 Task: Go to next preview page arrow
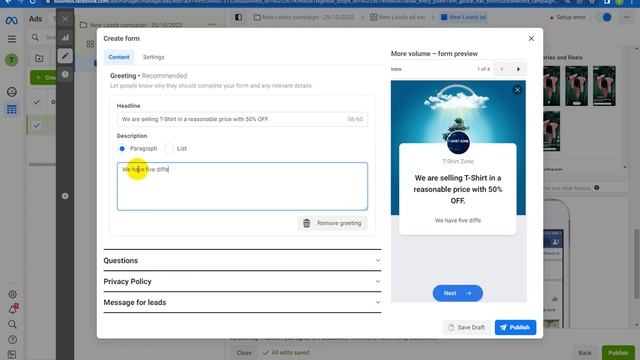(518, 69)
